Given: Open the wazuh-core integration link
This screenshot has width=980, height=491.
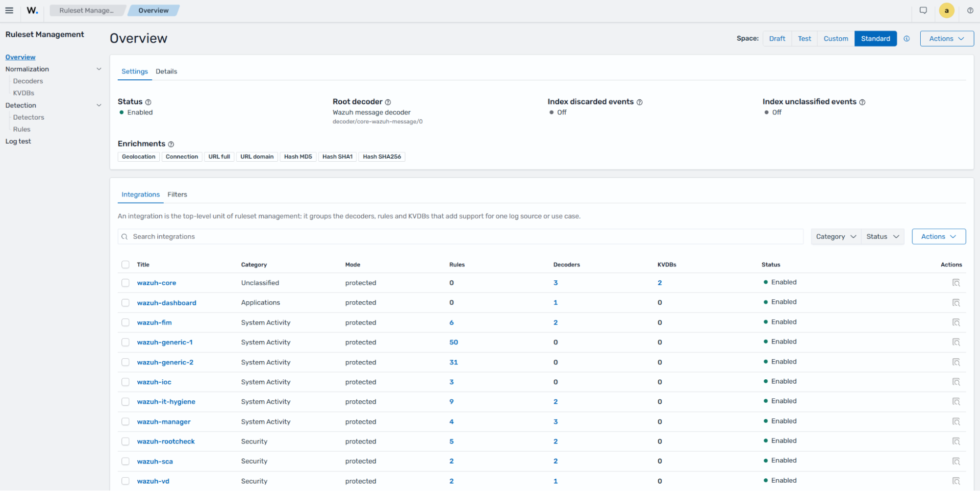Looking at the screenshot, I should pyautogui.click(x=156, y=283).
